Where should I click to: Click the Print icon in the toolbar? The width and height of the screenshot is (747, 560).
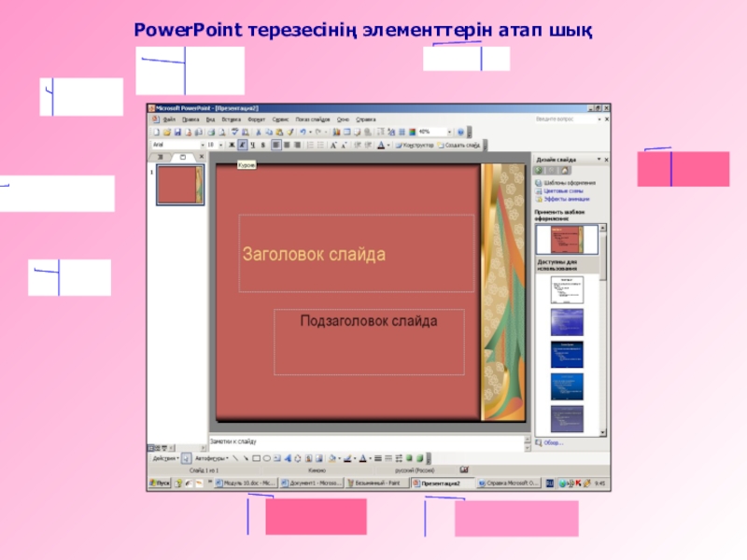click(x=211, y=132)
